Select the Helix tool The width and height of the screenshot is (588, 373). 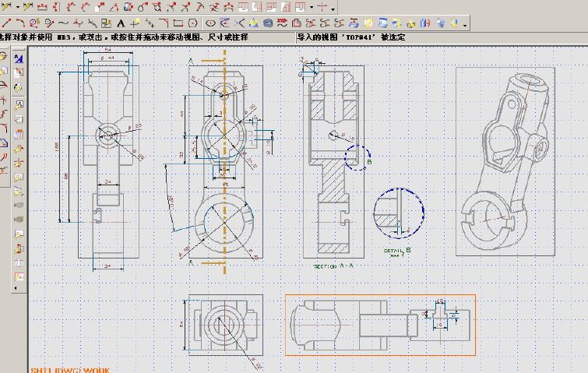[x=268, y=23]
